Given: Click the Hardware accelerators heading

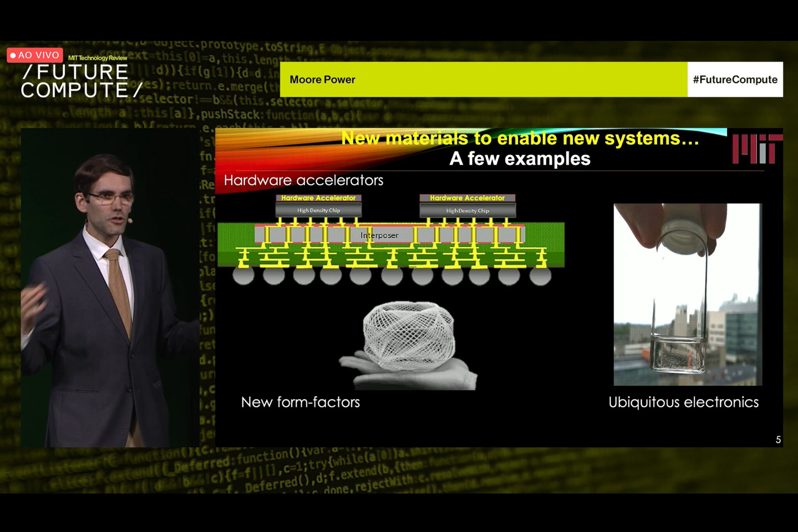Looking at the screenshot, I should point(304,180).
